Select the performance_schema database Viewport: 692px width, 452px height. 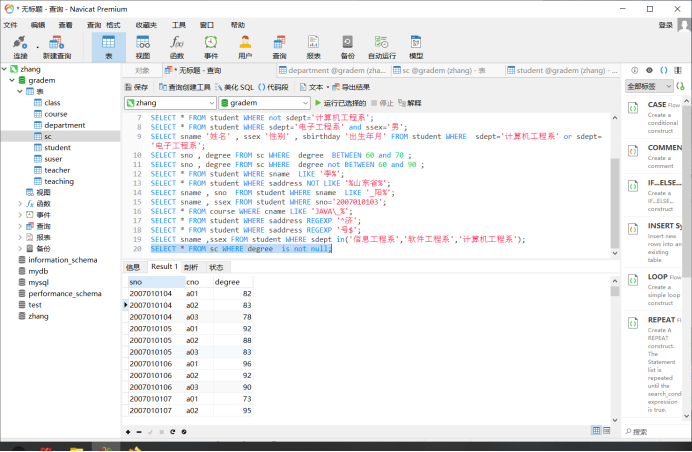click(x=64, y=294)
